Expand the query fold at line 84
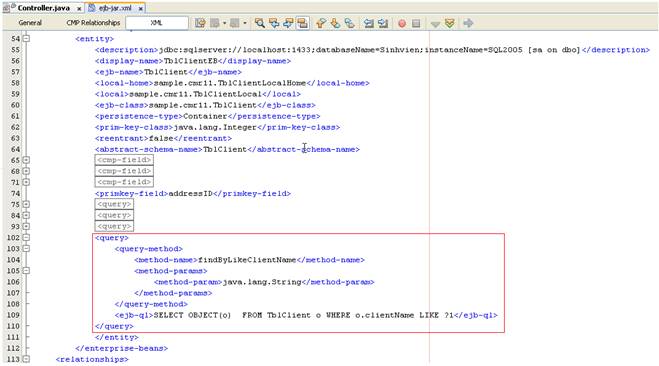 coord(26,215)
